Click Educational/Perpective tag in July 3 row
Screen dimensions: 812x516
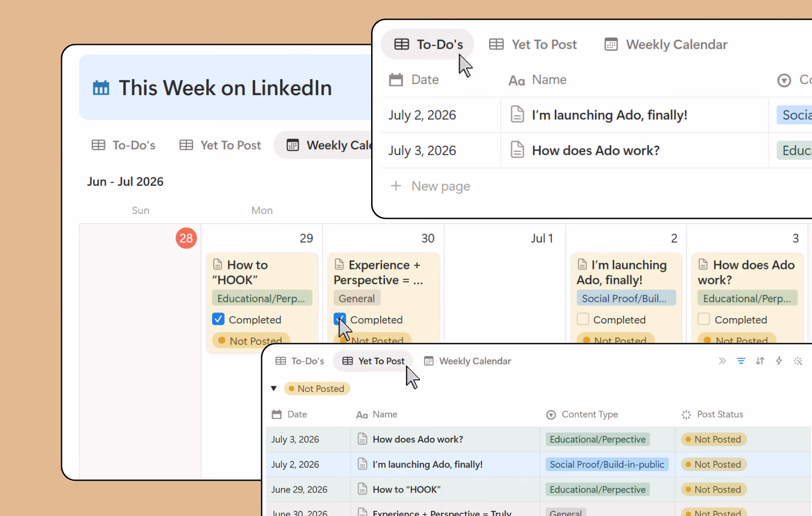pyautogui.click(x=598, y=439)
